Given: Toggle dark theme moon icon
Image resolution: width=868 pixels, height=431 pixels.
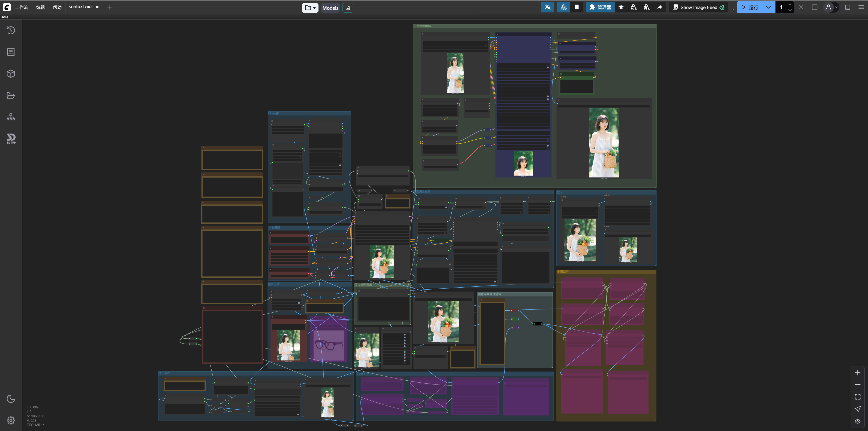Looking at the screenshot, I should coord(11,399).
